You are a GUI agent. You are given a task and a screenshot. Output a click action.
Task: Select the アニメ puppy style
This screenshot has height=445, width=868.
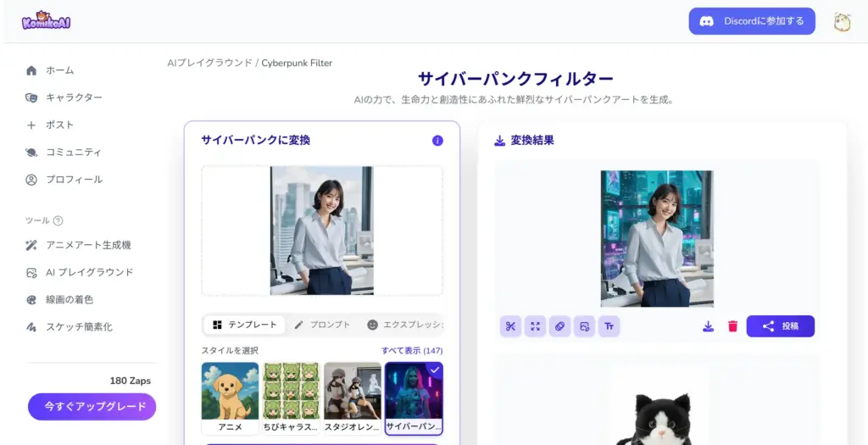pyautogui.click(x=230, y=398)
